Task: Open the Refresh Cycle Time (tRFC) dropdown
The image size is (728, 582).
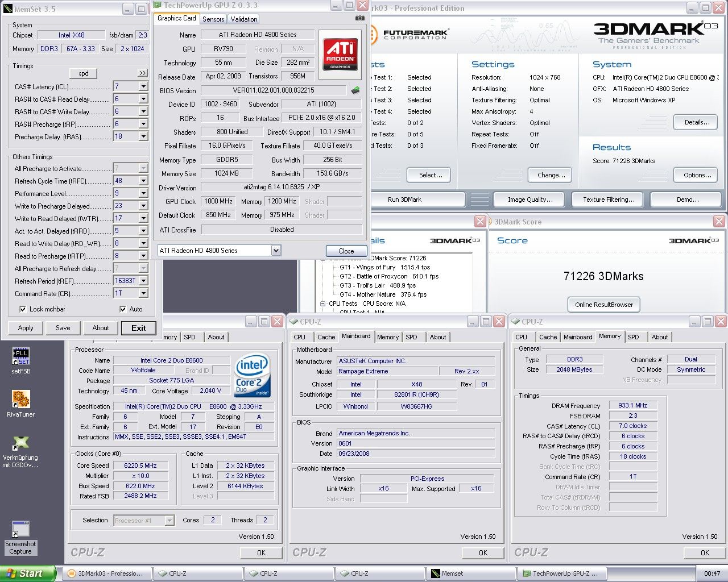Action: pos(143,181)
